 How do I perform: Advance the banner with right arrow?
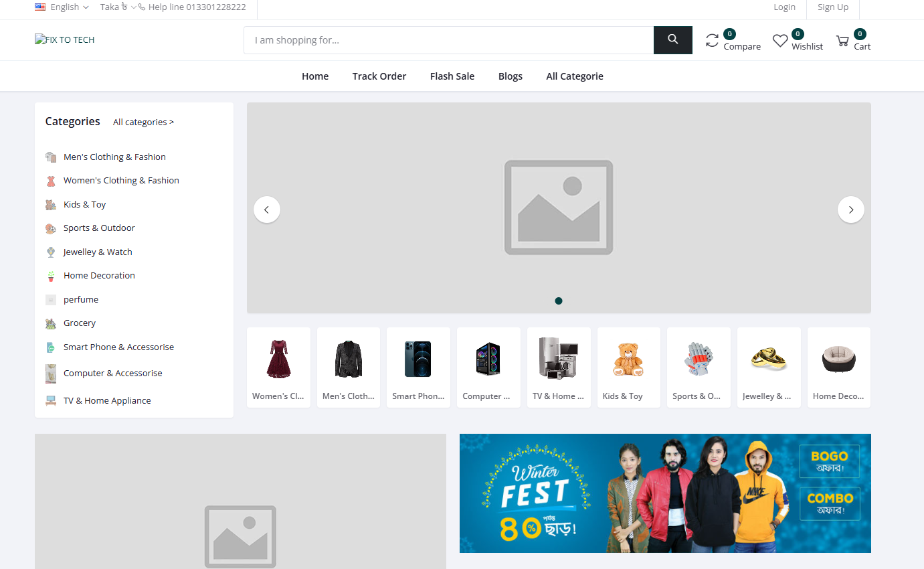point(850,210)
